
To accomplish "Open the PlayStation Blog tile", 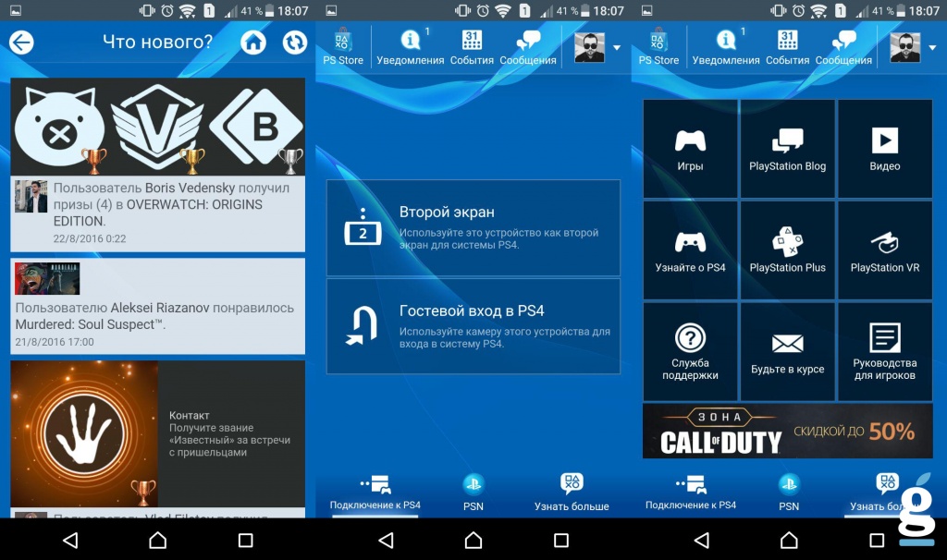I will coord(788,149).
